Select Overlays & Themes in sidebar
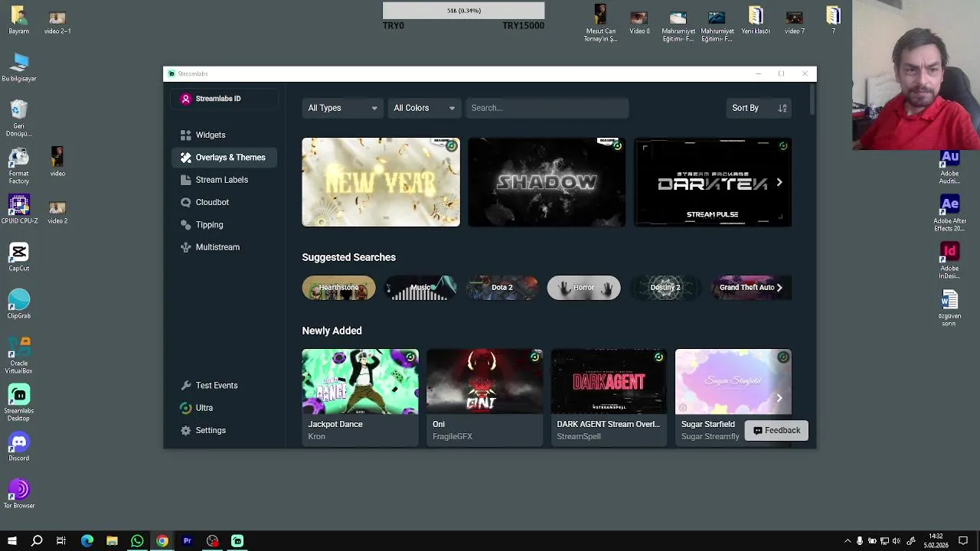Screen dimensions: 980x551 pos(224,158)
